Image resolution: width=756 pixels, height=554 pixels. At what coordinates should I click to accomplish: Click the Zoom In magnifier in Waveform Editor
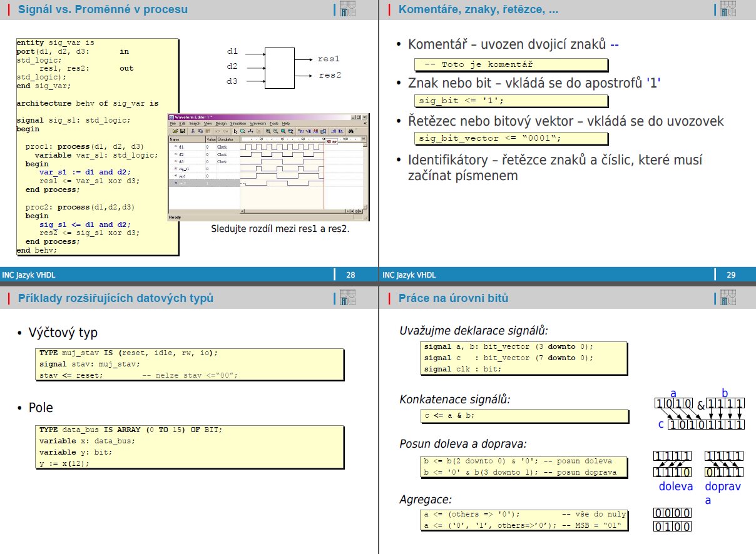(268, 131)
